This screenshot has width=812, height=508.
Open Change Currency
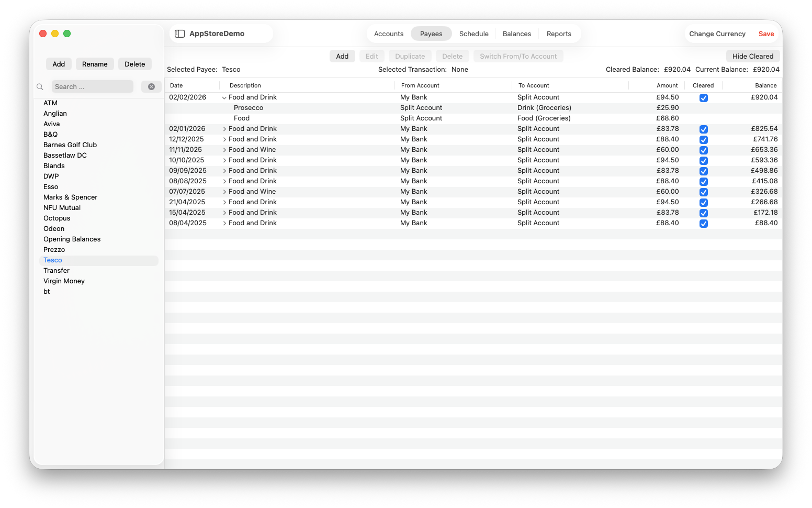717,34
